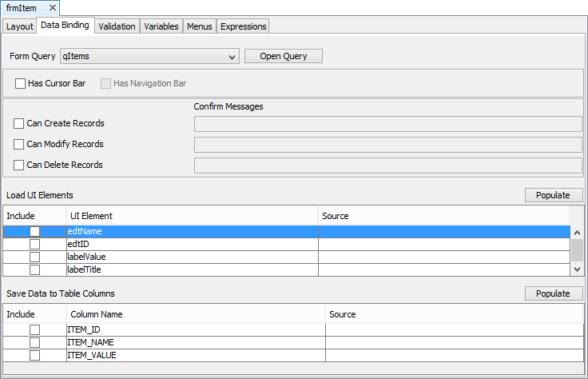
Task: Select the labelValue UI element row
Action: pyautogui.click(x=192, y=257)
